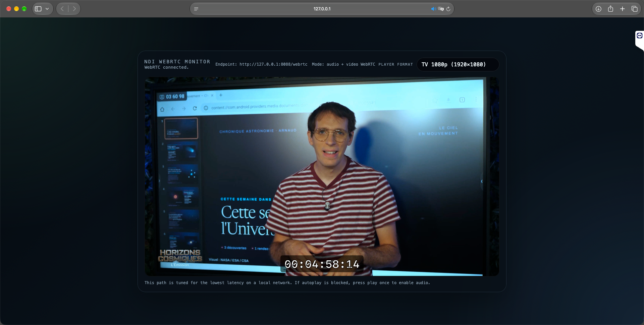This screenshot has height=325, width=644.
Task: Click the "NDI WEBRTC MONITOR" title
Action: [177, 62]
